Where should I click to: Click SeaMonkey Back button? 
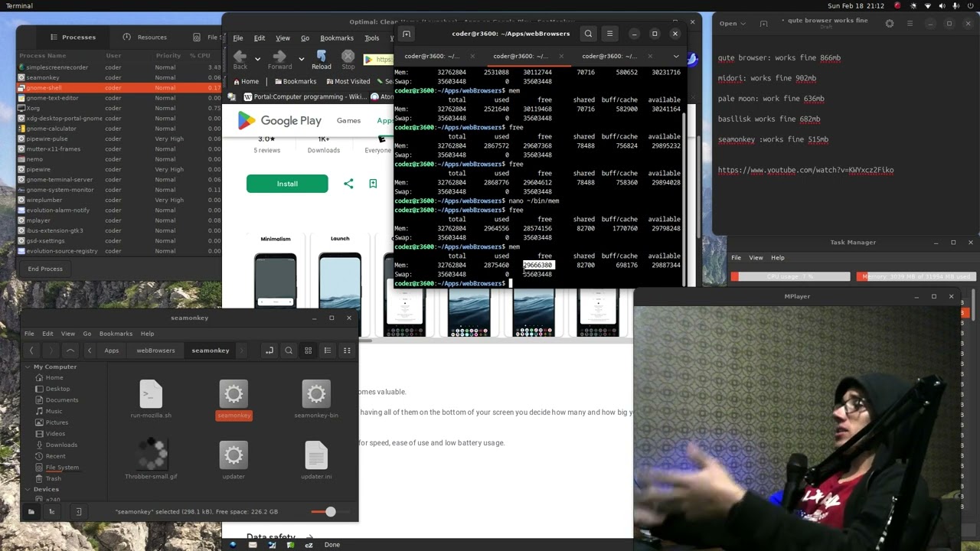pyautogui.click(x=240, y=60)
